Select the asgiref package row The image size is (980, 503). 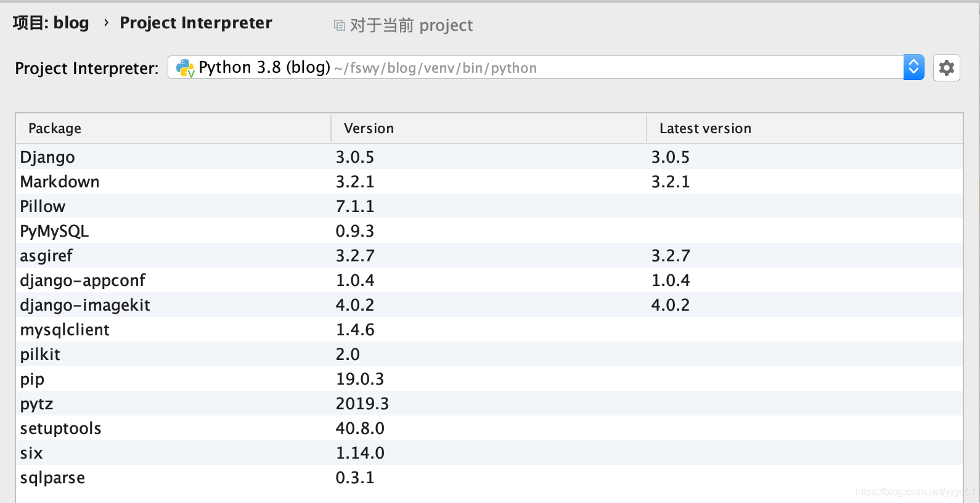point(489,255)
